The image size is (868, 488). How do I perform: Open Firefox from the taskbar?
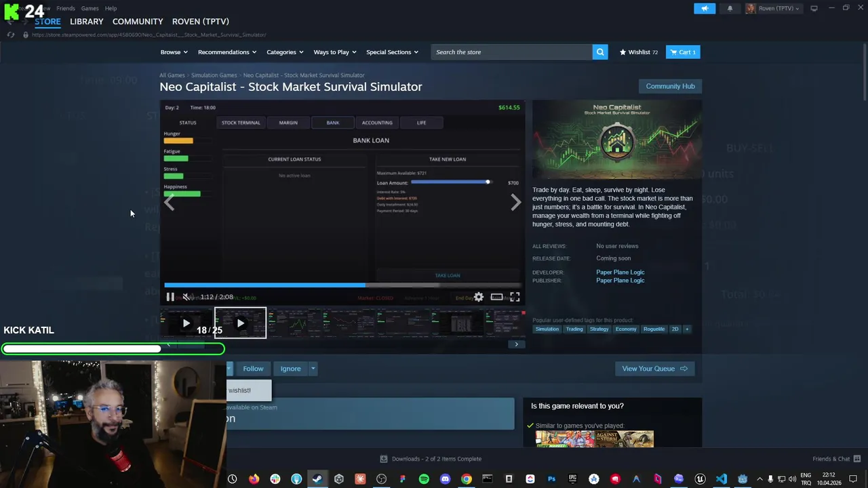coord(254,479)
